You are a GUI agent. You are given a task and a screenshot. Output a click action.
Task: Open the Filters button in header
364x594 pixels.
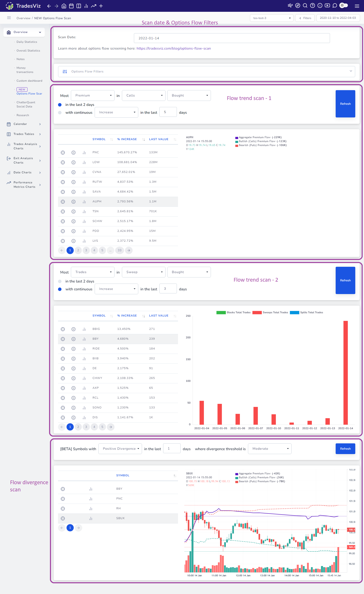coord(305,18)
